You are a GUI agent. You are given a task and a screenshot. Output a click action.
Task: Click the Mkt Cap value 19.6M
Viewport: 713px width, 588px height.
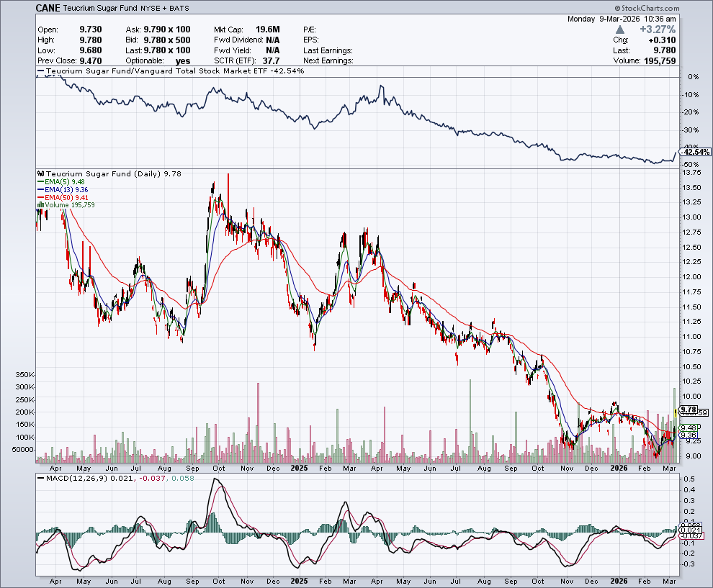coord(268,30)
